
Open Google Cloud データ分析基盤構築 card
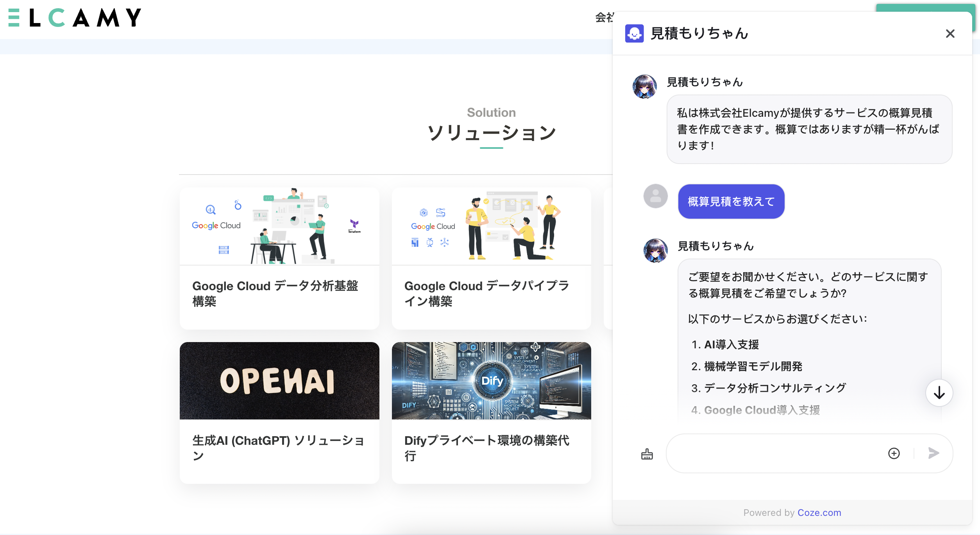coord(279,258)
